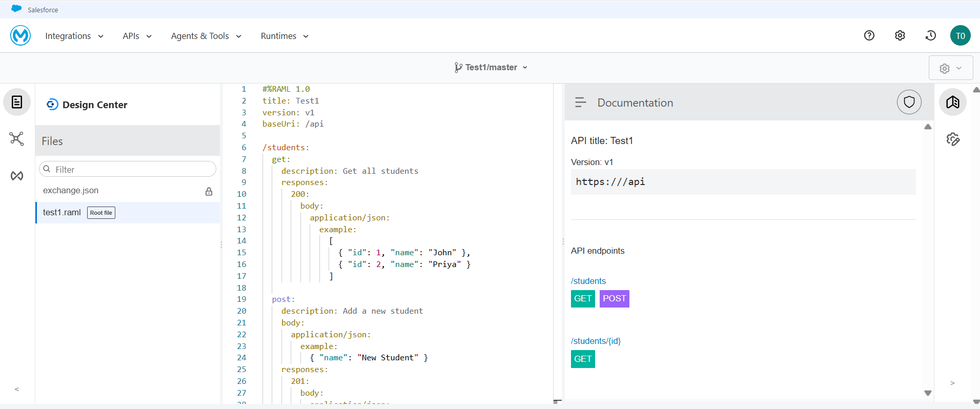Open the /students/{id} endpoint link
This screenshot has width=980, height=409.
tap(596, 341)
